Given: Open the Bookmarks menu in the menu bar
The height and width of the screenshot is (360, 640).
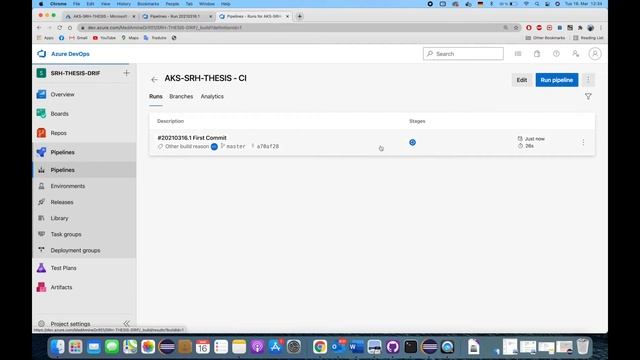Looking at the screenshot, I should (148, 4).
